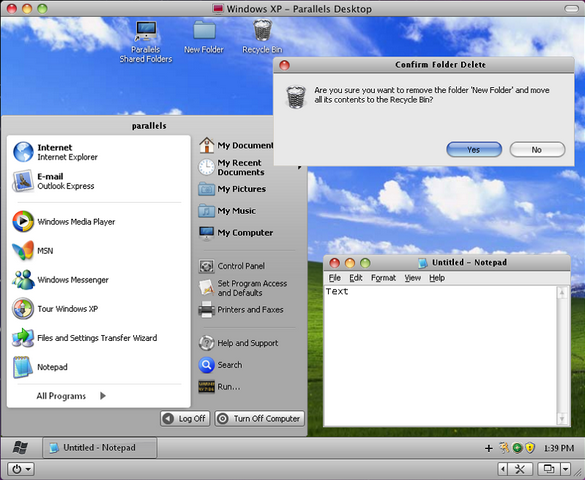
Task: Open the File menu in Notepad
Action: 334,278
